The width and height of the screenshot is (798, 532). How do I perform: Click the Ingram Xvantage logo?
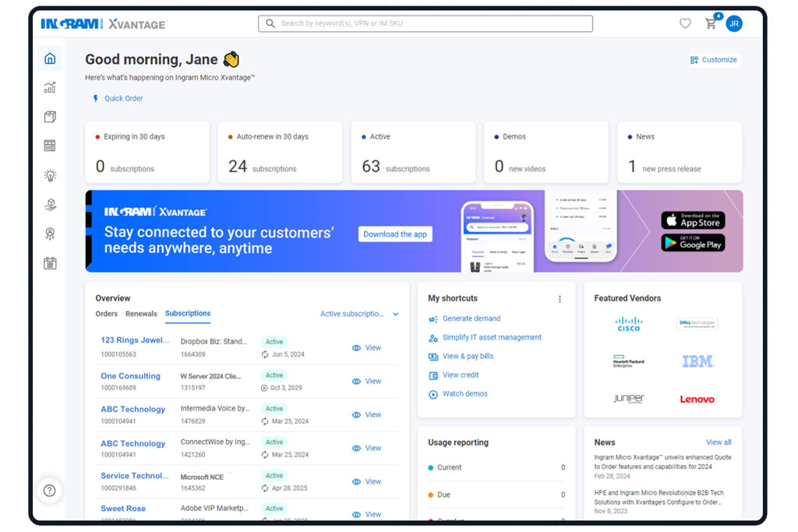104,24
